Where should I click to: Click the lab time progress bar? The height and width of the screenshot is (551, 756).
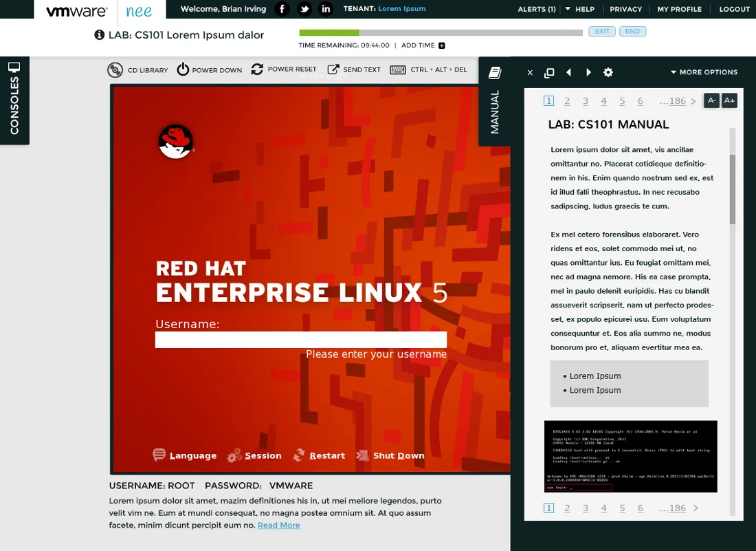[441, 33]
